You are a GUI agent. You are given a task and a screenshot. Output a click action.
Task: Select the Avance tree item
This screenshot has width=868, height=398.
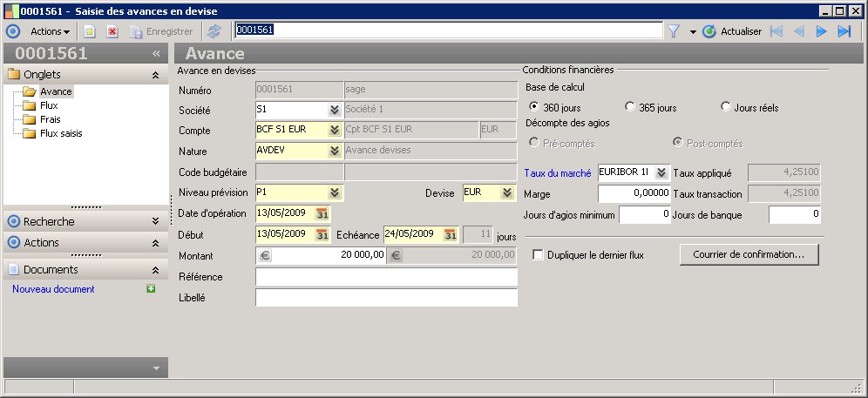tap(56, 91)
